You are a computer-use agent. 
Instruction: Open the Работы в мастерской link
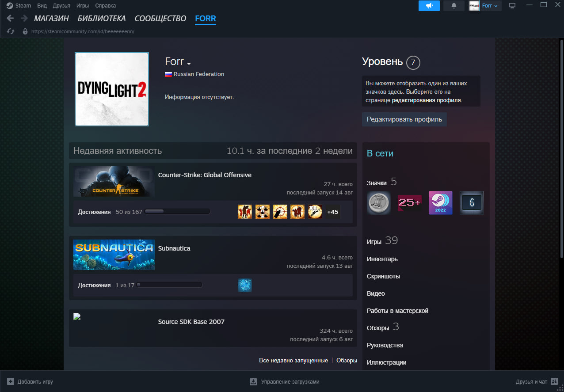pyautogui.click(x=398, y=311)
